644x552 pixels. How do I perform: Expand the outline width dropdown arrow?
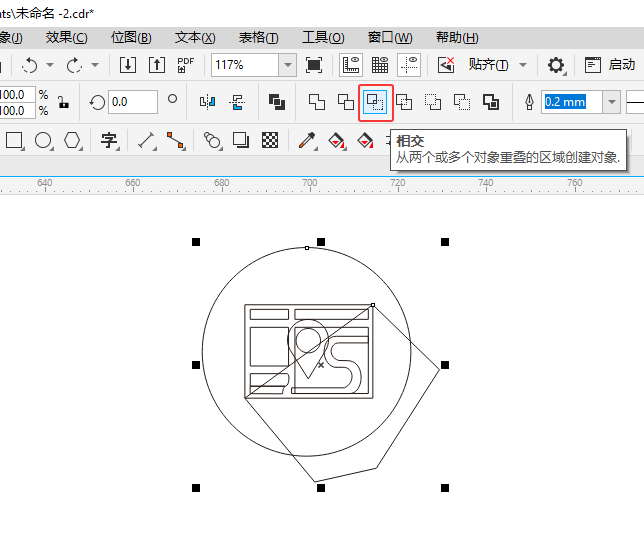pos(612,102)
